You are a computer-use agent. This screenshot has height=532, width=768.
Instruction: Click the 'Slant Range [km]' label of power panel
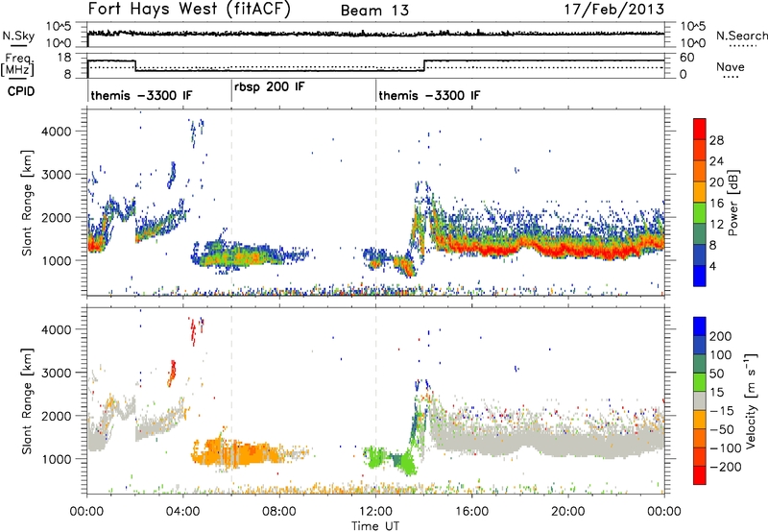(x=27, y=203)
